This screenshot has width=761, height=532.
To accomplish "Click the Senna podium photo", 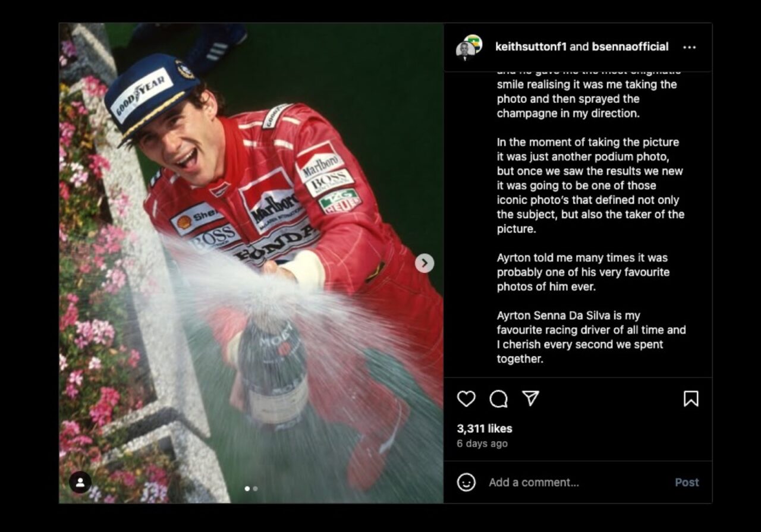I will pyautogui.click(x=251, y=263).
